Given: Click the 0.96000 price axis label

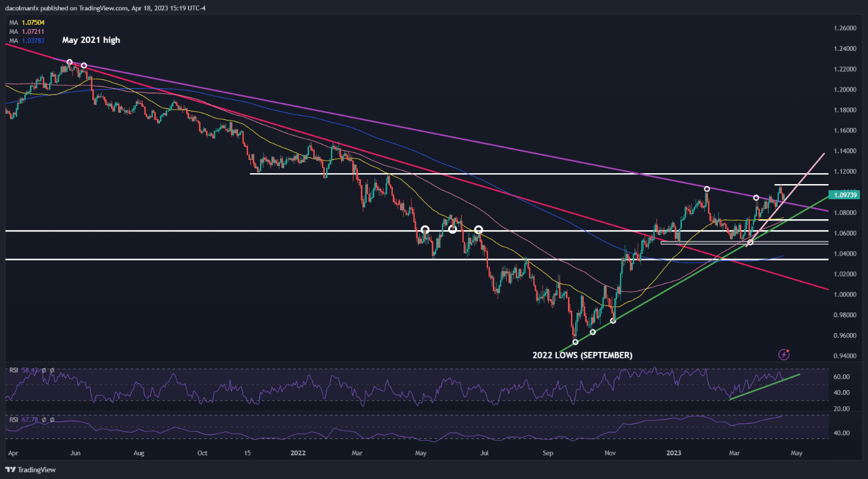Looking at the screenshot, I should 846,335.
